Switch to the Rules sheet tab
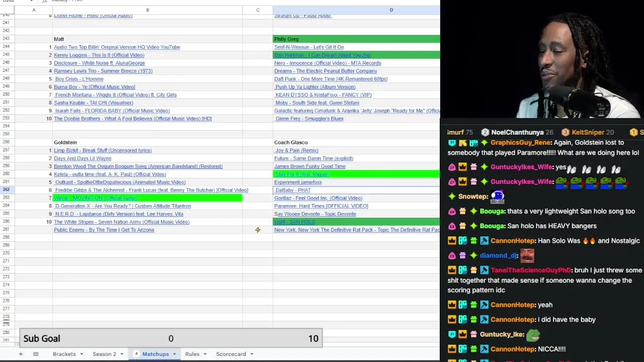Viewport: 644px width, 362px height. click(192, 354)
